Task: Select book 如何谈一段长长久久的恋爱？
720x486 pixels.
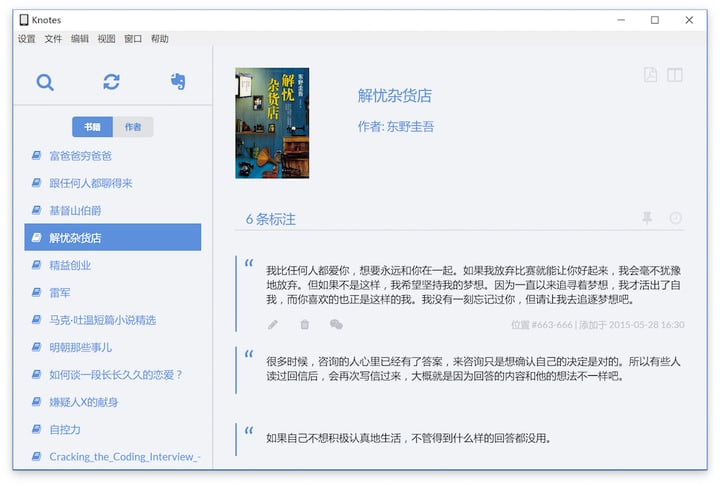Action: pyautogui.click(x=112, y=375)
